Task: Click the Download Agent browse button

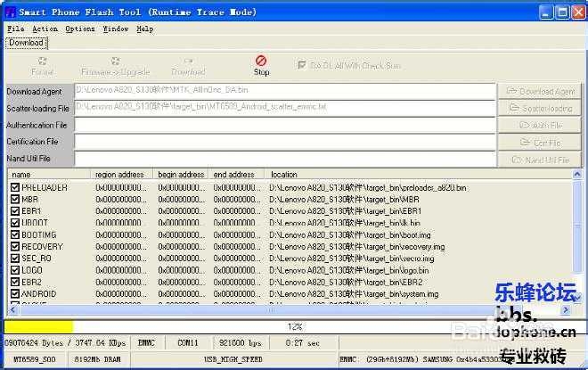Action: (540, 91)
